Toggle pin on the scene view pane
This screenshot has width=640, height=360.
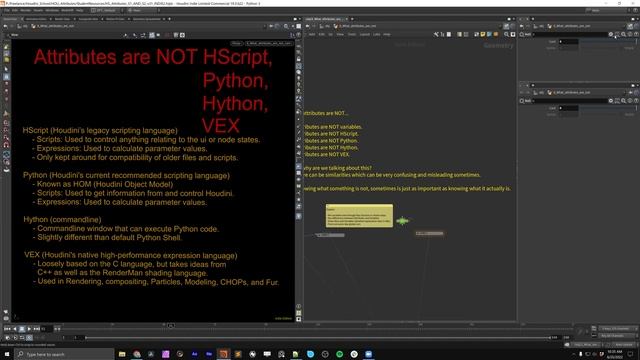pos(271,26)
